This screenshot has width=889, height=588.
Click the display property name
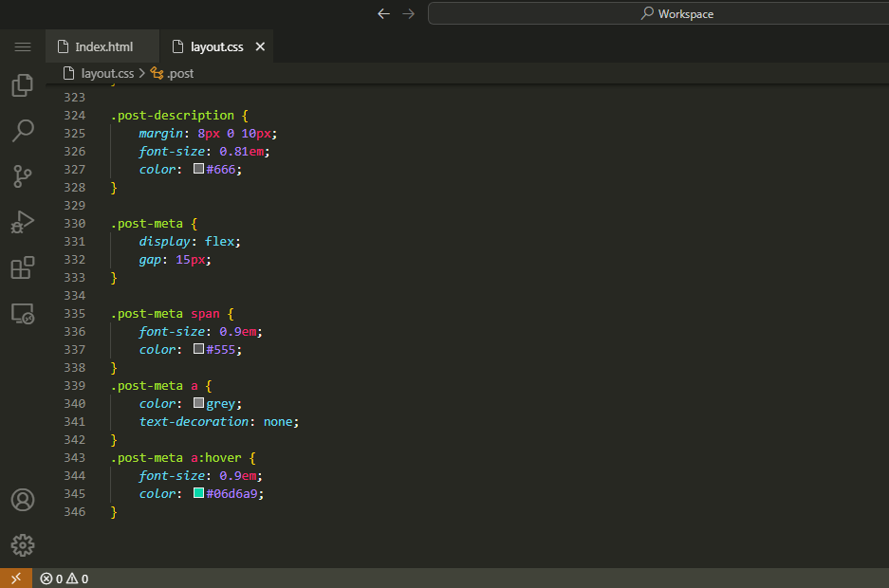pos(164,241)
